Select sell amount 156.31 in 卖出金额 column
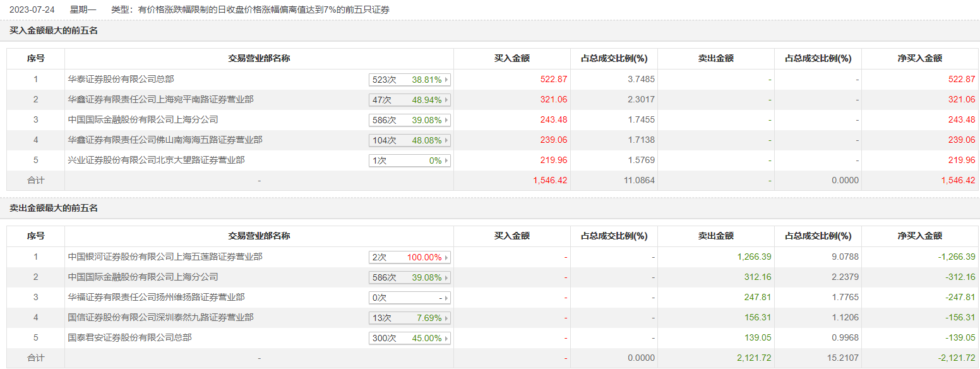Screen dimensions: 980x369 click(758, 317)
